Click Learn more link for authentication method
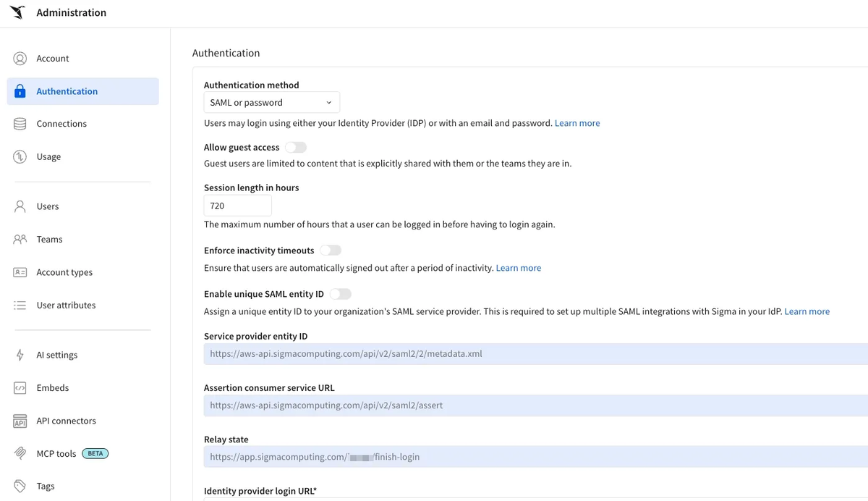The width and height of the screenshot is (868, 501). point(577,123)
